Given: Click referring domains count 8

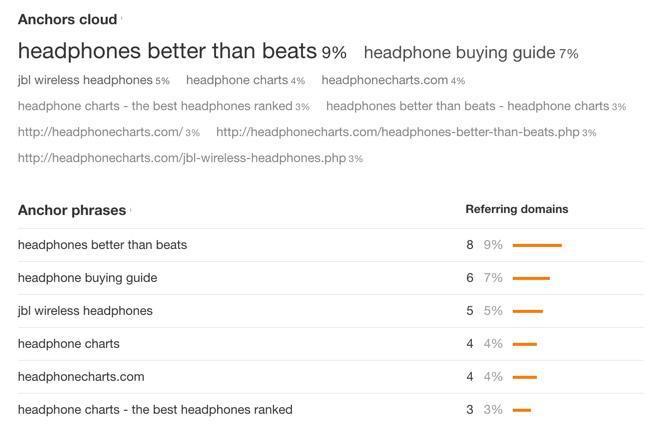Looking at the screenshot, I should (469, 245).
